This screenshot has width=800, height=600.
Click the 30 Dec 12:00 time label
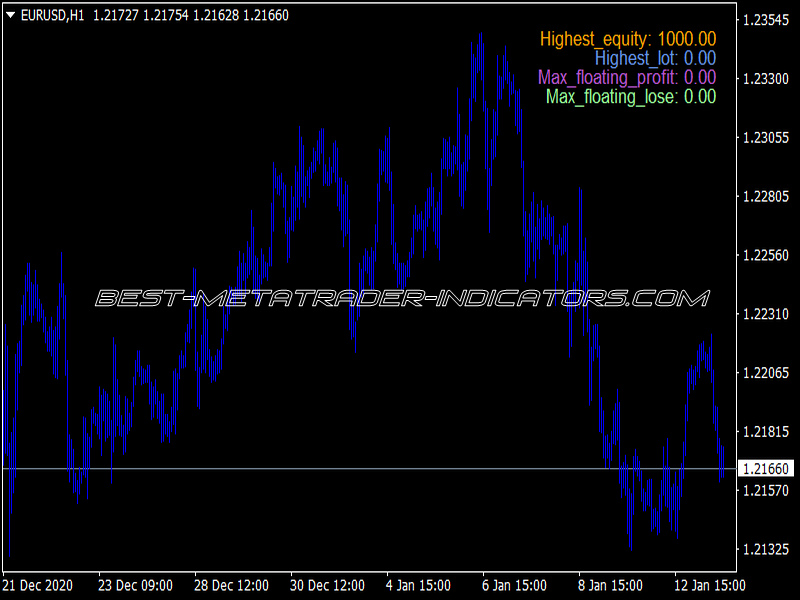[327, 585]
